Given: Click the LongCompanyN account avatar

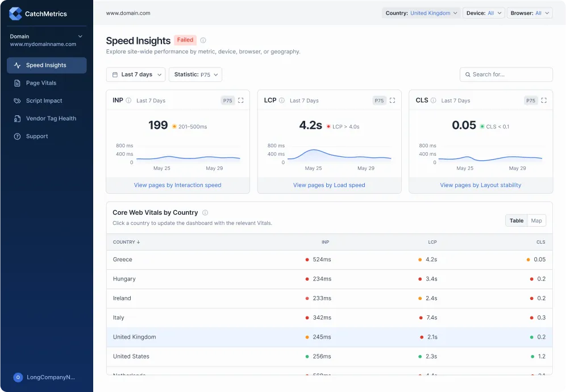Looking at the screenshot, I should click(x=18, y=377).
